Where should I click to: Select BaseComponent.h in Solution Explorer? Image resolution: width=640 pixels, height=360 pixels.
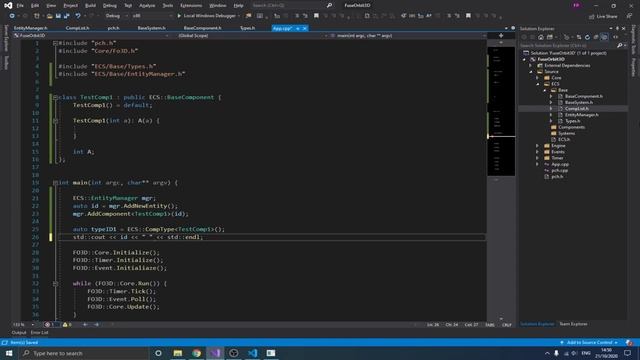(x=584, y=96)
